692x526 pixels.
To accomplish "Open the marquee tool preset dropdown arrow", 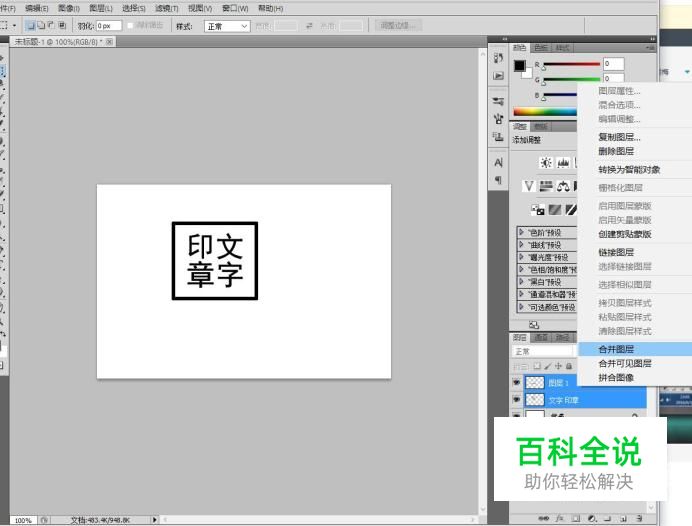I will (15, 26).
